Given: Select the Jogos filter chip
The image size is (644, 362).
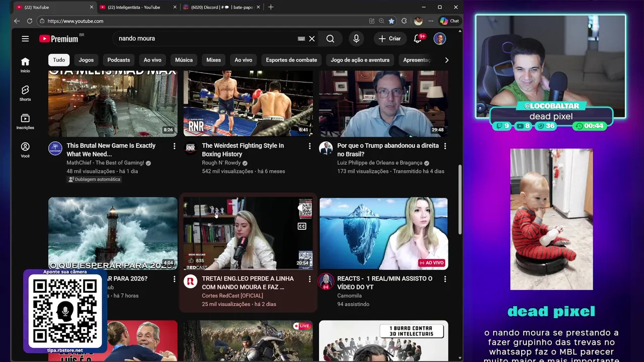Looking at the screenshot, I should click(86, 60).
